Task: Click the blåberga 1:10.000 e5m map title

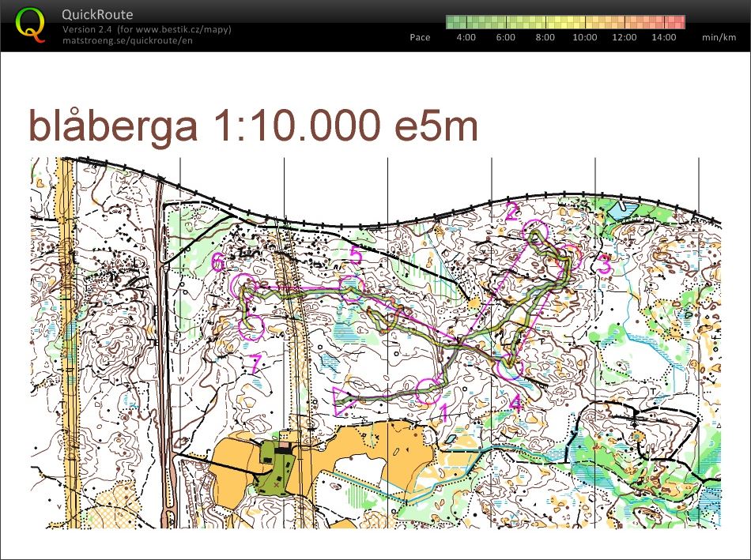Action: click(x=254, y=126)
